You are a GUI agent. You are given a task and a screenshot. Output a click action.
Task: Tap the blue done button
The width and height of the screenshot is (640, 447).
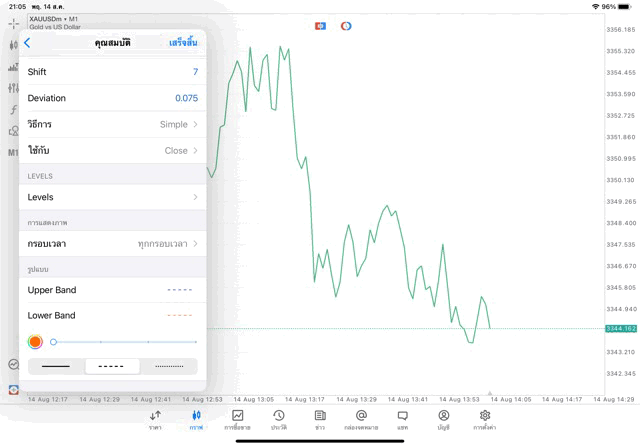tap(183, 43)
